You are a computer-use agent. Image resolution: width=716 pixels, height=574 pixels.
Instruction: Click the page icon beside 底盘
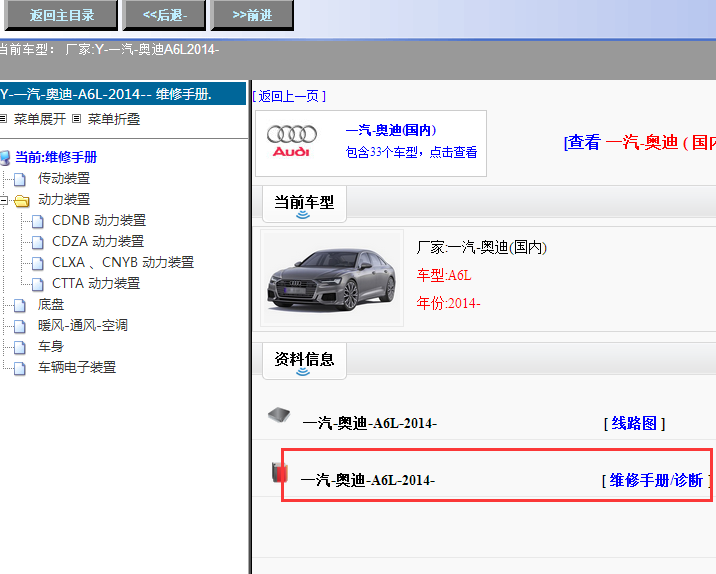(20, 305)
